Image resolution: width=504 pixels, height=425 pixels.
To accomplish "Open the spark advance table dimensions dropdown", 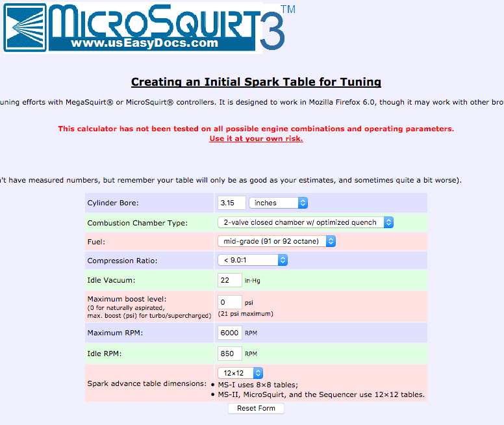I will [x=241, y=373].
